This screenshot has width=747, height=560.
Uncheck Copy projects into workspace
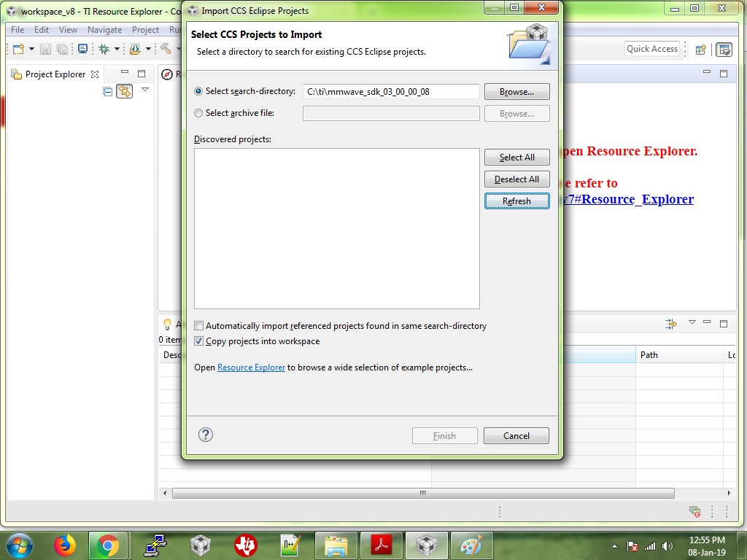(198, 341)
